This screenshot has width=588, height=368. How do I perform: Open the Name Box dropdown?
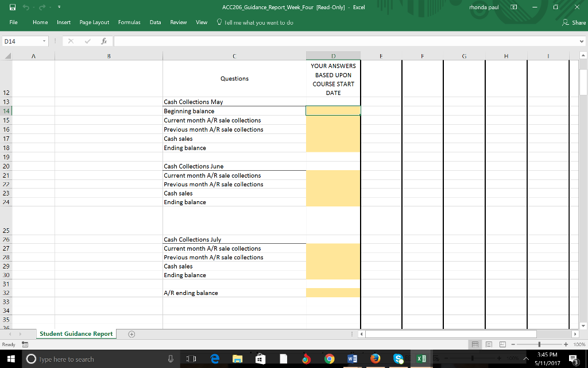tap(45, 41)
